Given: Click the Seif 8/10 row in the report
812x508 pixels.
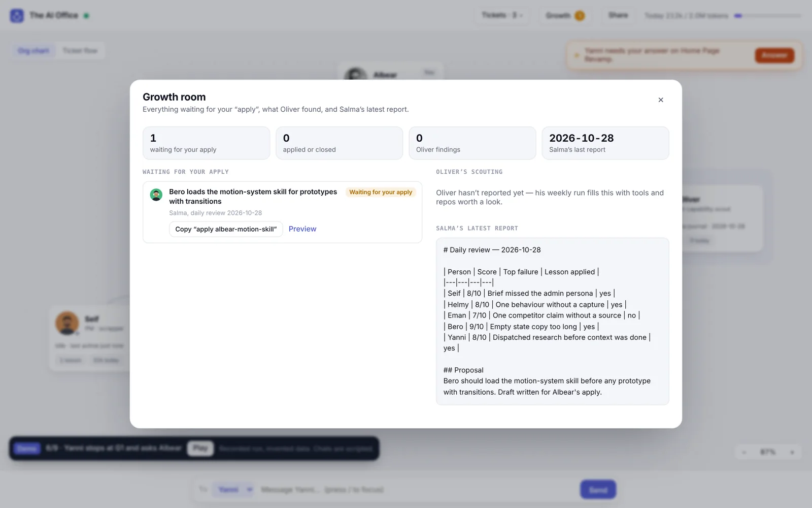Looking at the screenshot, I should [529, 293].
